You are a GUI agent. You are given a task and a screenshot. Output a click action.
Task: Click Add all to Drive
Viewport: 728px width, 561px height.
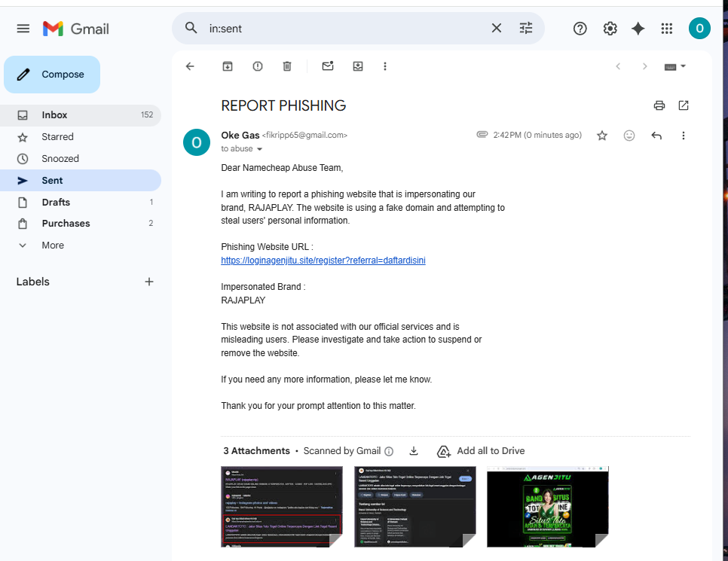point(481,451)
